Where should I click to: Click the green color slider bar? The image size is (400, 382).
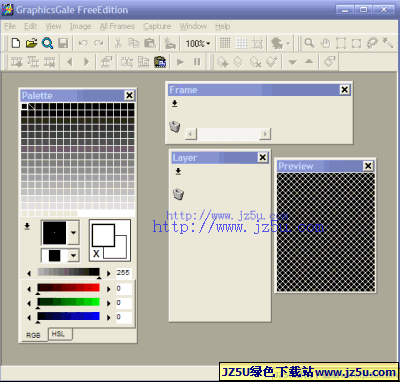[x=68, y=302]
